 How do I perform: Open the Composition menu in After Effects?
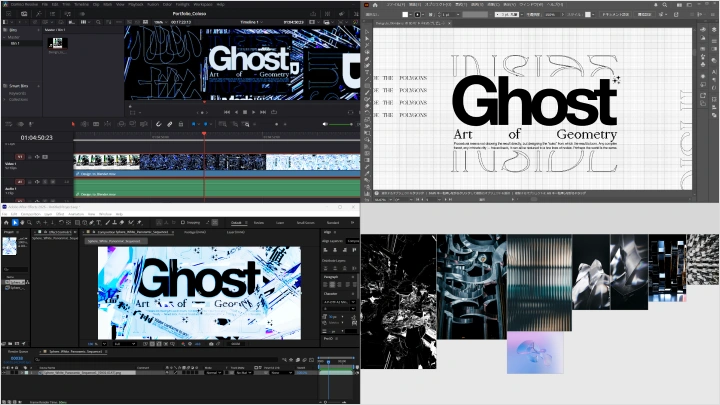coord(31,214)
